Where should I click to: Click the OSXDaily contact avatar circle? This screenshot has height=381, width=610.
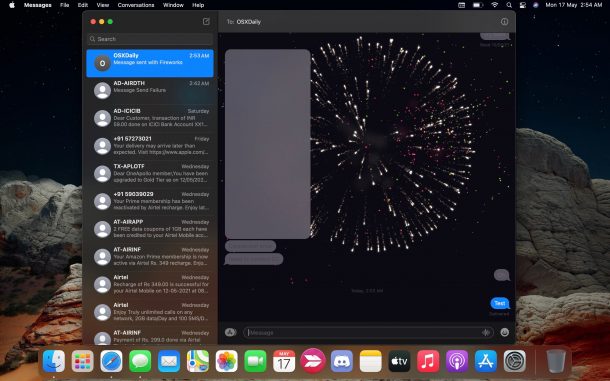pyautogui.click(x=102, y=63)
